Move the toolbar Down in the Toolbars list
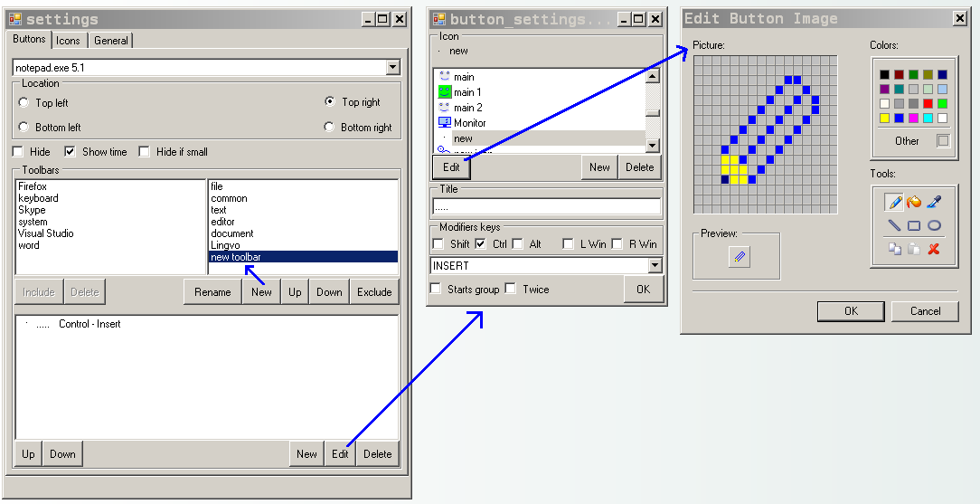980x504 pixels. click(329, 292)
